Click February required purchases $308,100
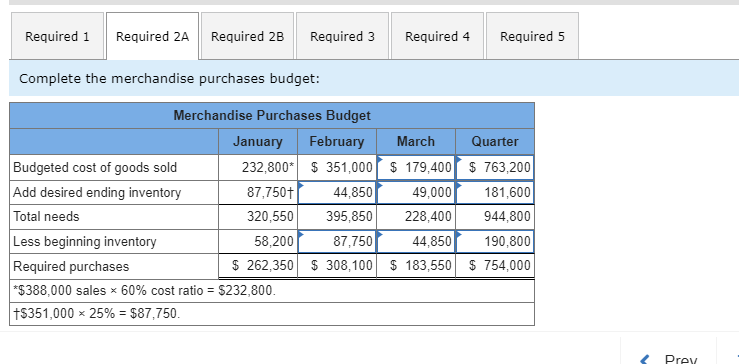The height and width of the screenshot is (364, 739). click(x=337, y=266)
